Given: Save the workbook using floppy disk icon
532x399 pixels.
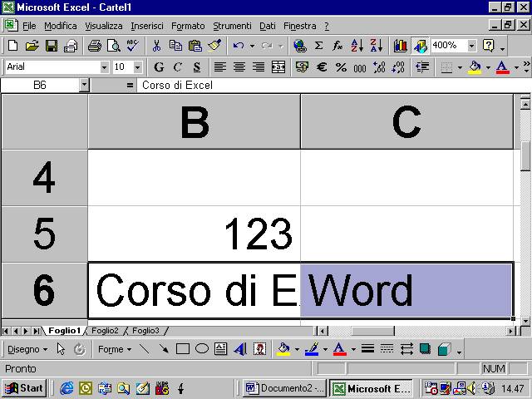Looking at the screenshot, I should (x=52, y=46).
